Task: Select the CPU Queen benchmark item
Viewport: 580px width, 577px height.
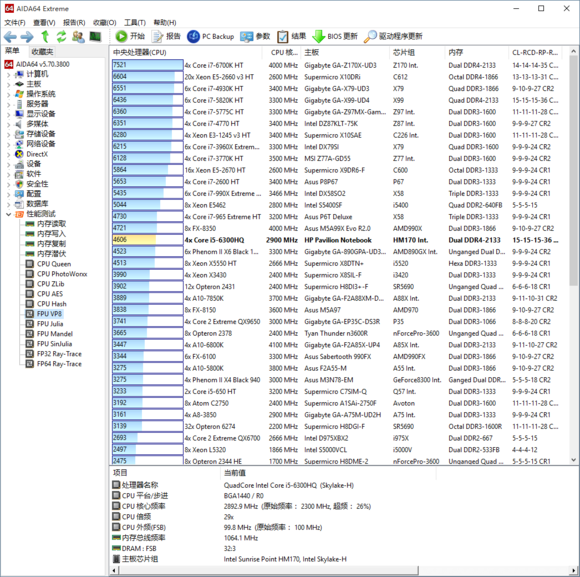Action: point(54,264)
